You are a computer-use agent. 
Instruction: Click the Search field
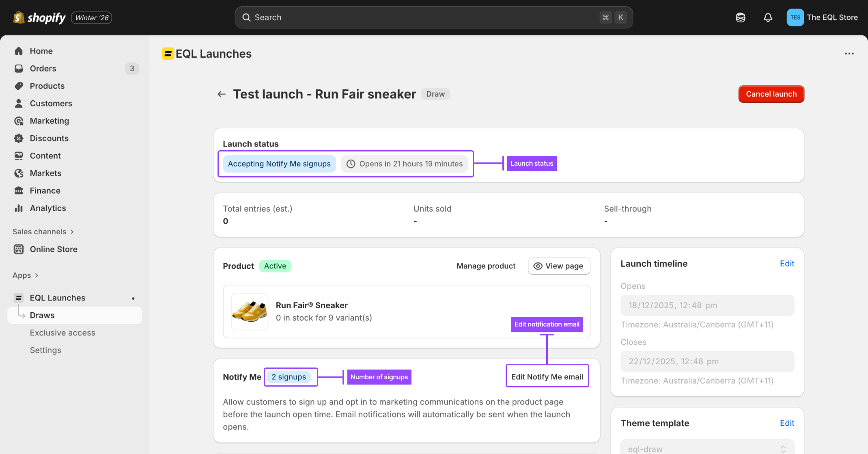click(x=433, y=17)
